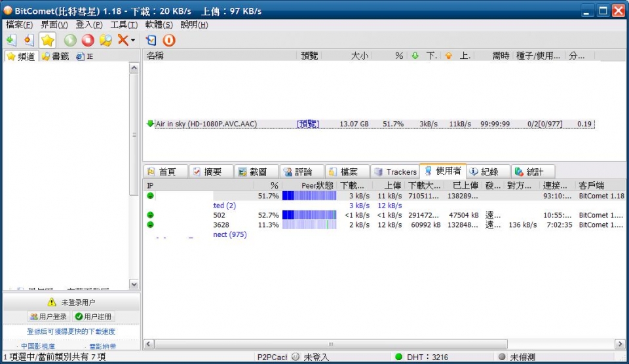Click the login-for-faster-download link
629x364 pixels.
71,331
